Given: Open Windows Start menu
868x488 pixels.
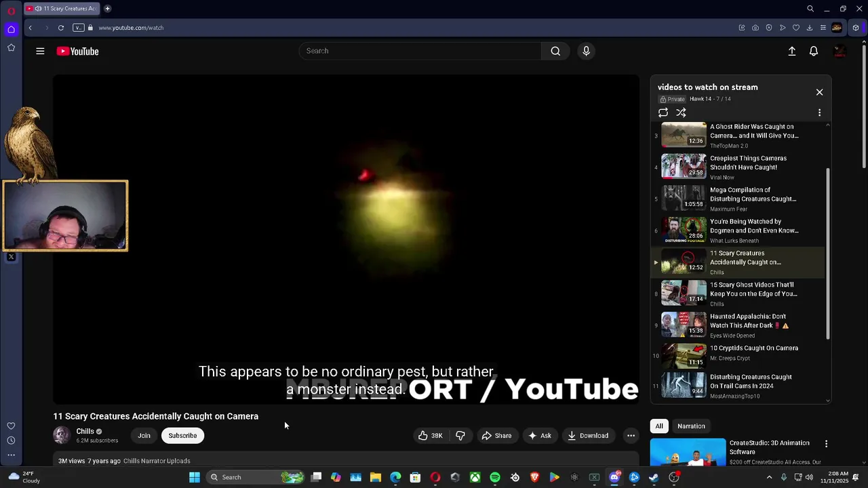Looking at the screenshot, I should pos(195,477).
